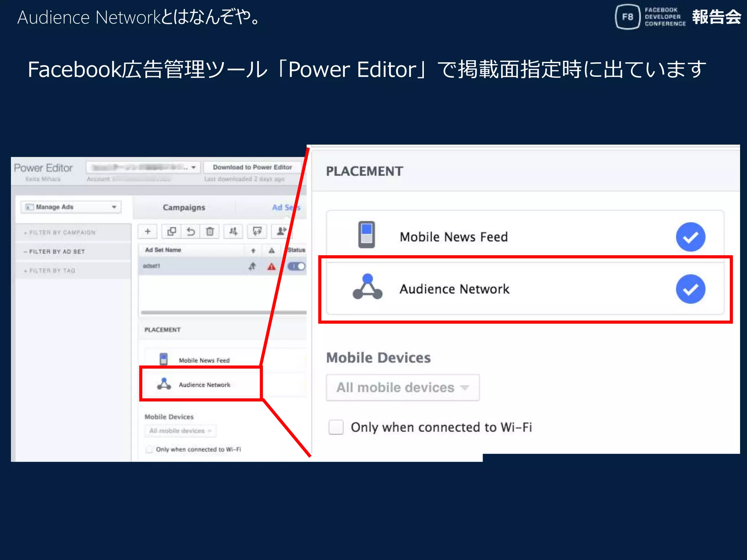Click the upload arrow column header icon
Image resolution: width=747 pixels, height=560 pixels.
[253, 250]
